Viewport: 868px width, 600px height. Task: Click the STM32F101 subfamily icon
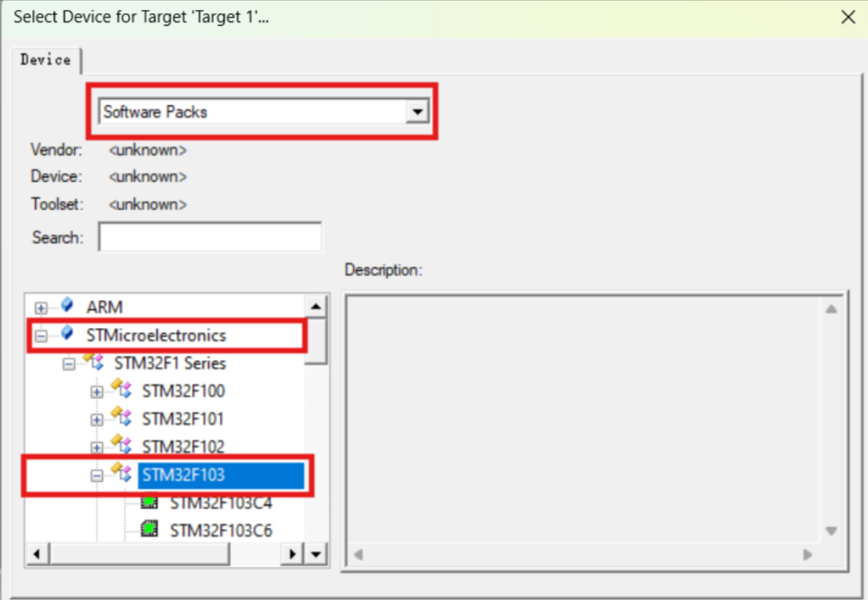[x=122, y=417]
